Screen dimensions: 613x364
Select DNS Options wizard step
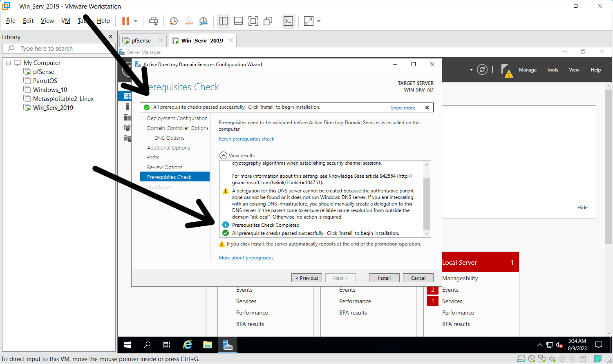point(169,138)
